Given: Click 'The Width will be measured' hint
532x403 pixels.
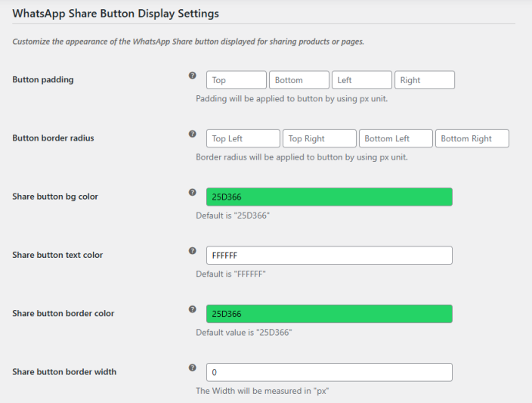Looking at the screenshot, I should (x=263, y=391).
